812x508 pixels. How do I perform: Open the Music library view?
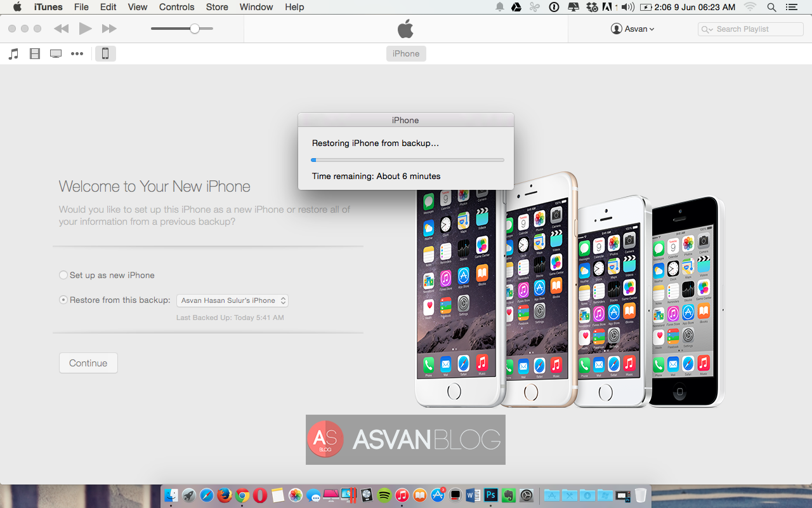point(13,54)
